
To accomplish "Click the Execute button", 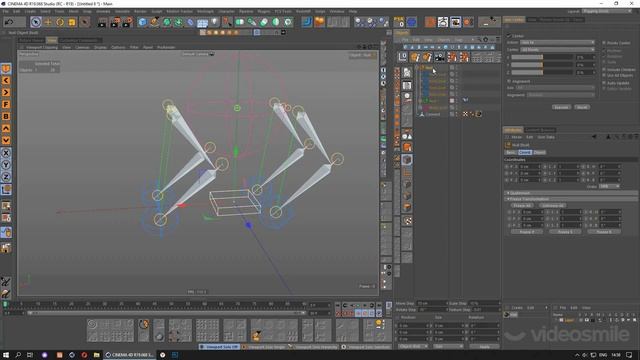I will pos(561,107).
